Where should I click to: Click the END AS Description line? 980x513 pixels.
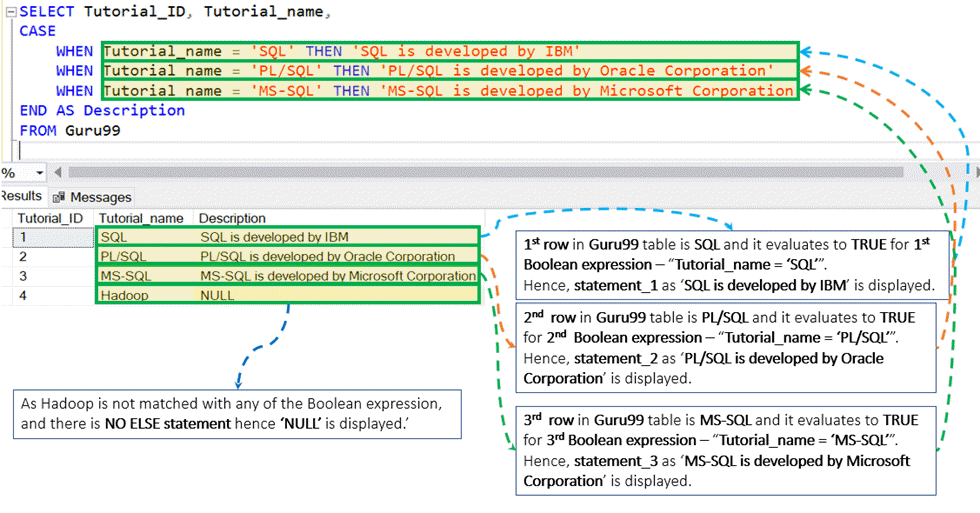(x=102, y=111)
